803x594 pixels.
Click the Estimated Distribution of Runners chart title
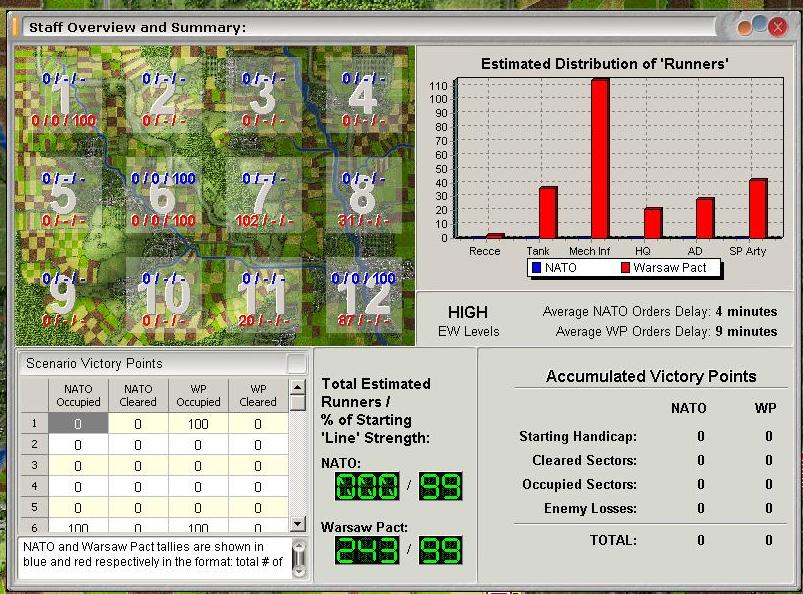(604, 63)
